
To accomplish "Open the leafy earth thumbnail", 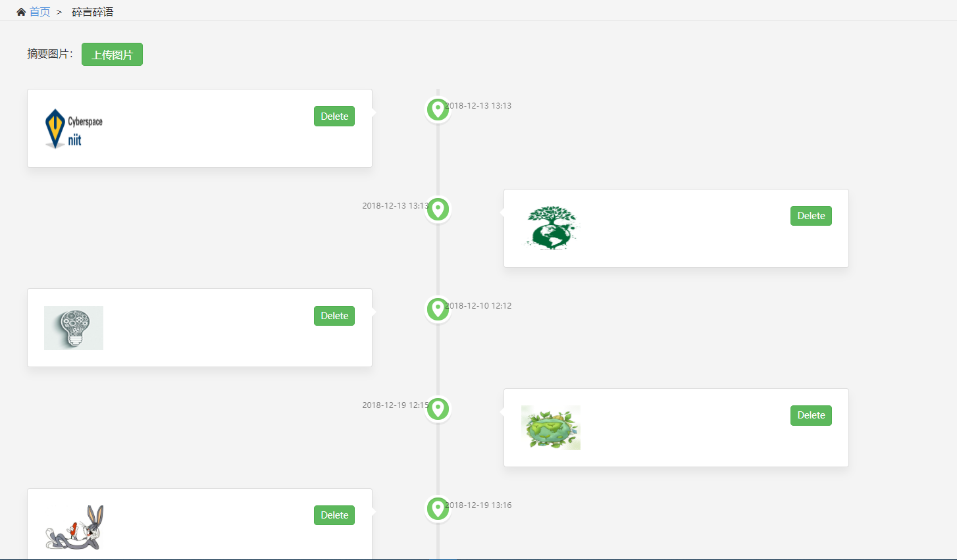I will [551, 428].
